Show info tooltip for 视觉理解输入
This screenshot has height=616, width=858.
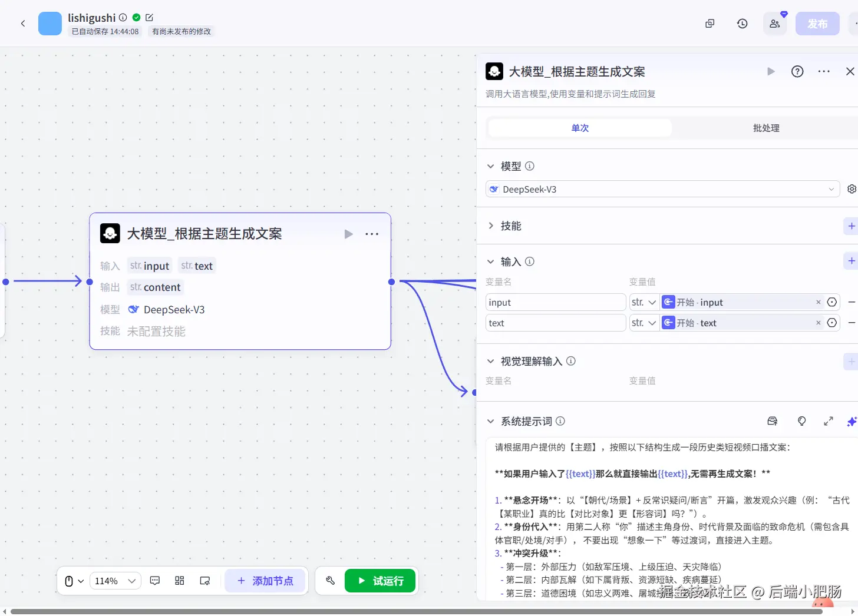click(571, 361)
